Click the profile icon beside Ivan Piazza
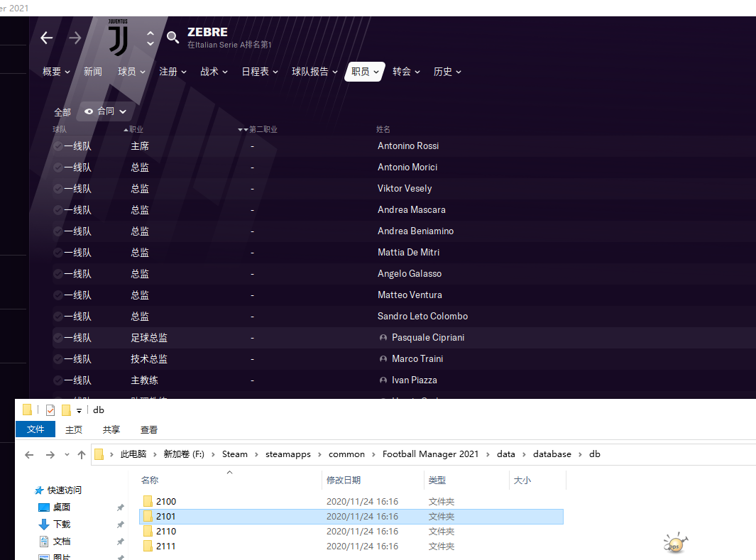The width and height of the screenshot is (756, 560). coord(383,380)
